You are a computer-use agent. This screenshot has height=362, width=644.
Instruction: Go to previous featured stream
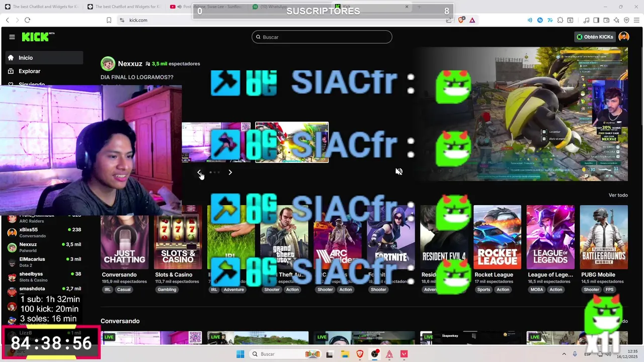click(200, 172)
